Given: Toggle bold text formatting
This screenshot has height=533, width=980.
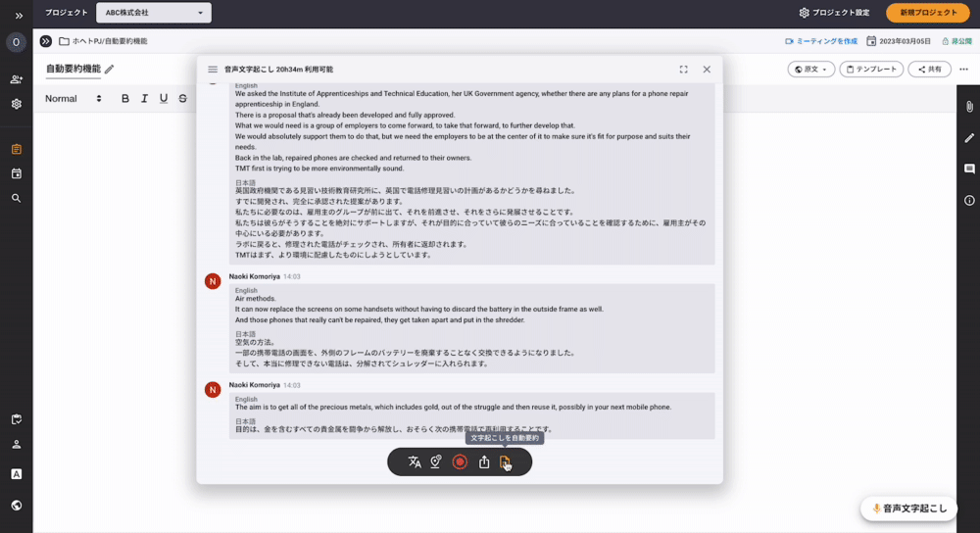Looking at the screenshot, I should [x=125, y=99].
